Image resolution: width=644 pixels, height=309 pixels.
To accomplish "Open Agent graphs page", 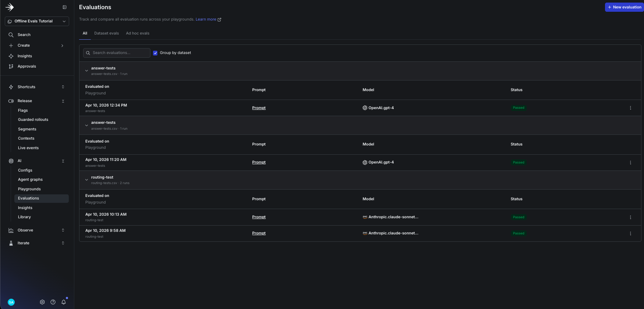I will pos(30,180).
